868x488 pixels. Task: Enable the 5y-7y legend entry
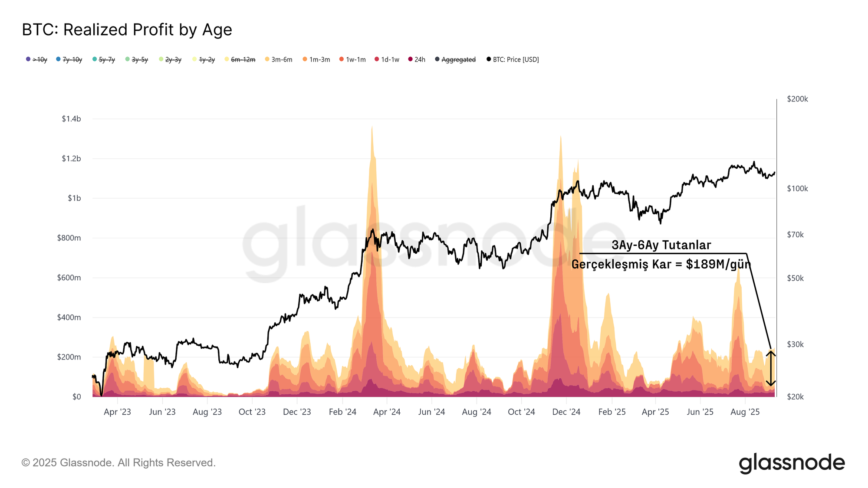(x=104, y=59)
